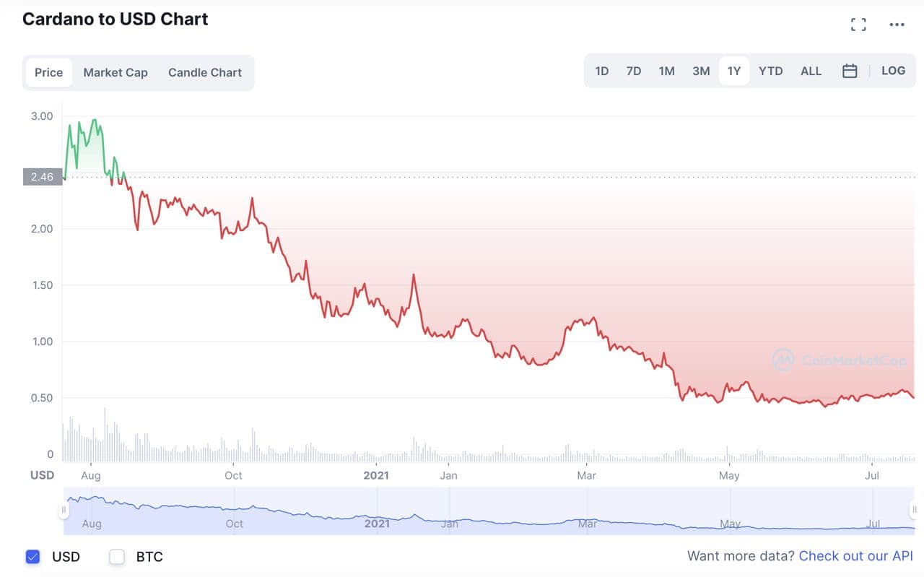Set chart range to 1D

pos(601,71)
